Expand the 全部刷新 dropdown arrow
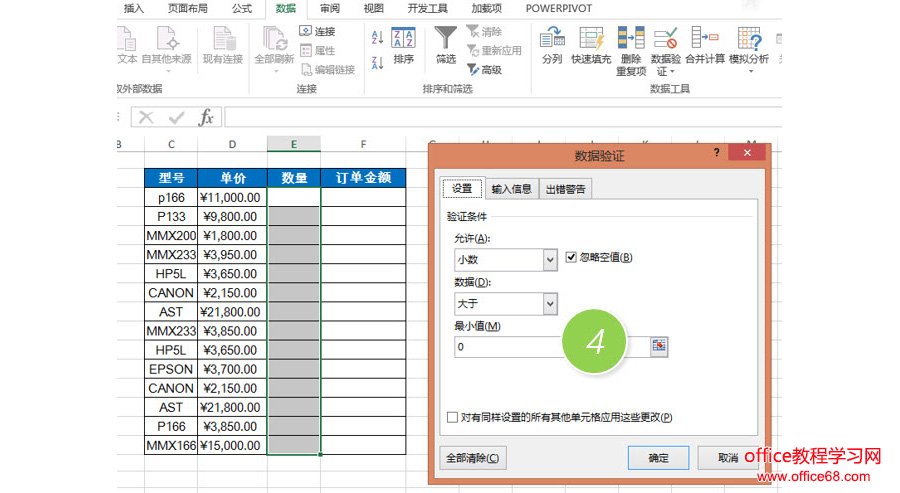 276,72
